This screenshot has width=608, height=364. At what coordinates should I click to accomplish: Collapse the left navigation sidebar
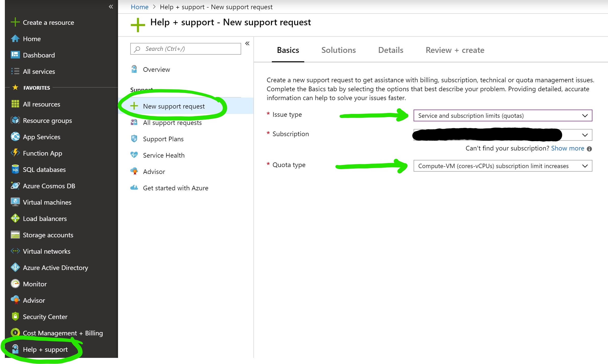111,7
